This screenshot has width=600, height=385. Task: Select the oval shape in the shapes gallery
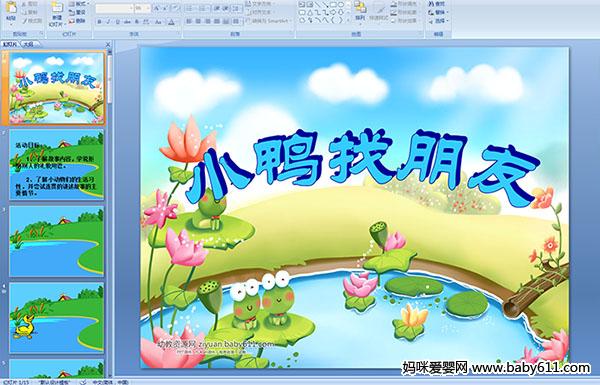coord(341,4)
